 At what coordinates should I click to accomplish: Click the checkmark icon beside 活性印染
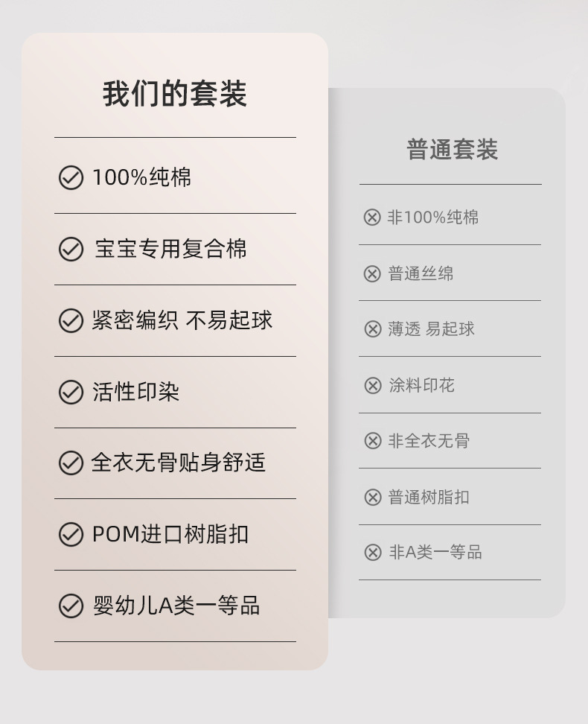pyautogui.click(x=71, y=392)
